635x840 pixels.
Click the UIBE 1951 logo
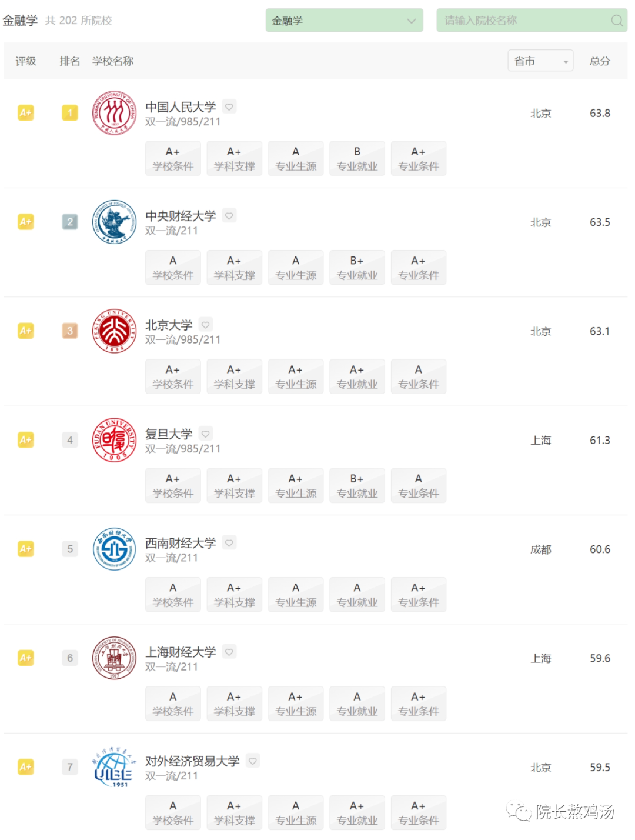pos(115,768)
